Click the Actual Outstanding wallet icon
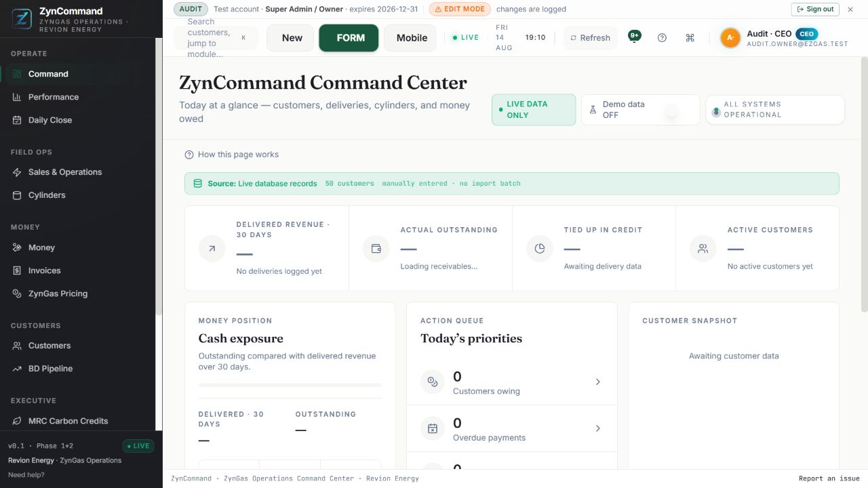The width and height of the screenshot is (868, 488). click(x=376, y=249)
